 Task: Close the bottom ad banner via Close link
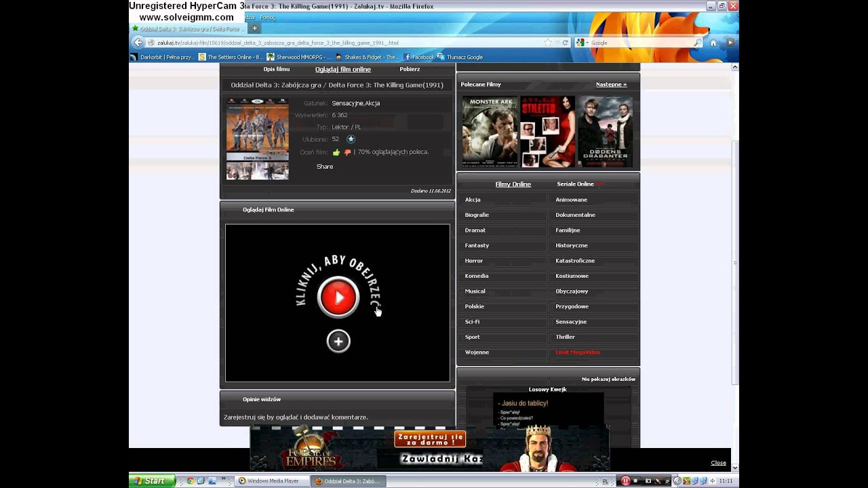coord(718,463)
